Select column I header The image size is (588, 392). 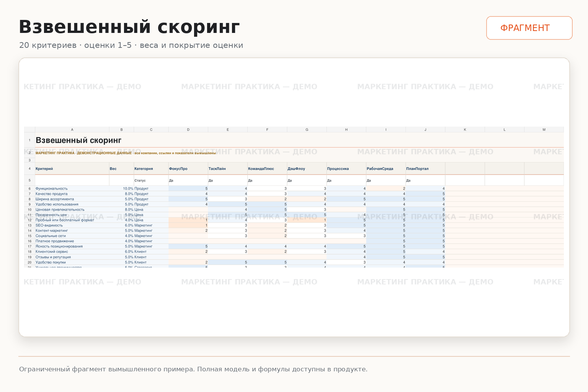[x=386, y=130]
